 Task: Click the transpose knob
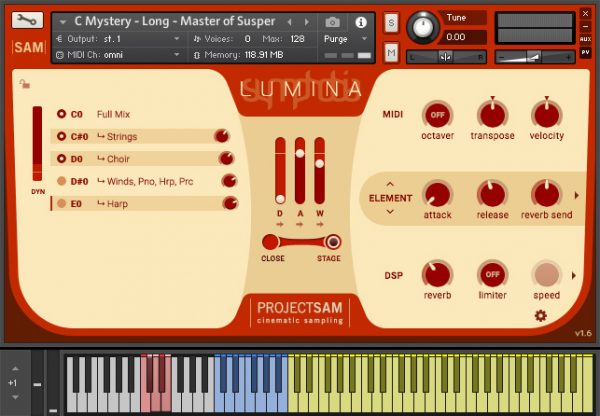(x=492, y=115)
